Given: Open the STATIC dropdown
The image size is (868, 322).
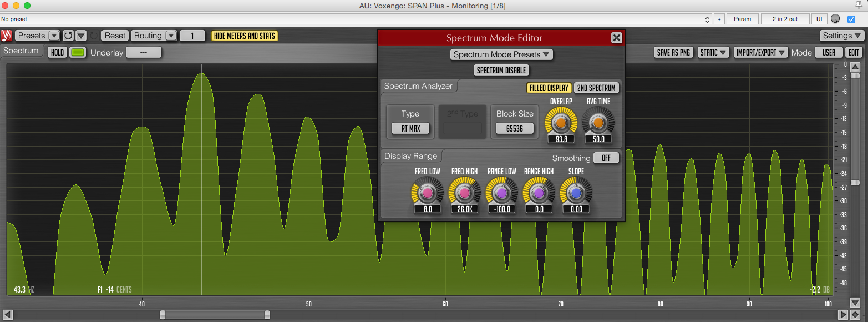Looking at the screenshot, I should (x=713, y=53).
